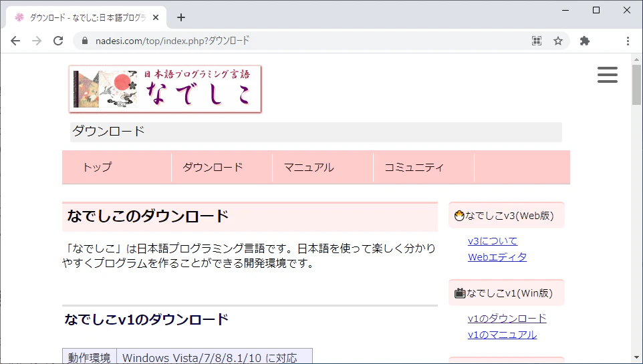Click the TV icon beside なでしこv1

[460, 293]
